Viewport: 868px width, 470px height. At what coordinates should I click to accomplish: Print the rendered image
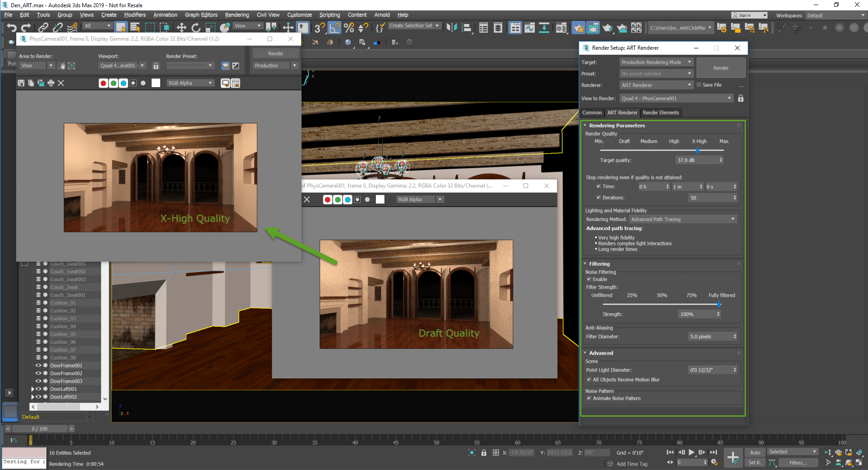click(51, 83)
